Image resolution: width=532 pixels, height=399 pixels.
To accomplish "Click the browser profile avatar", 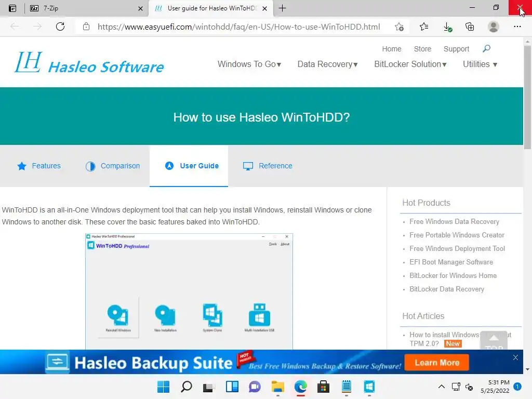I will [493, 26].
